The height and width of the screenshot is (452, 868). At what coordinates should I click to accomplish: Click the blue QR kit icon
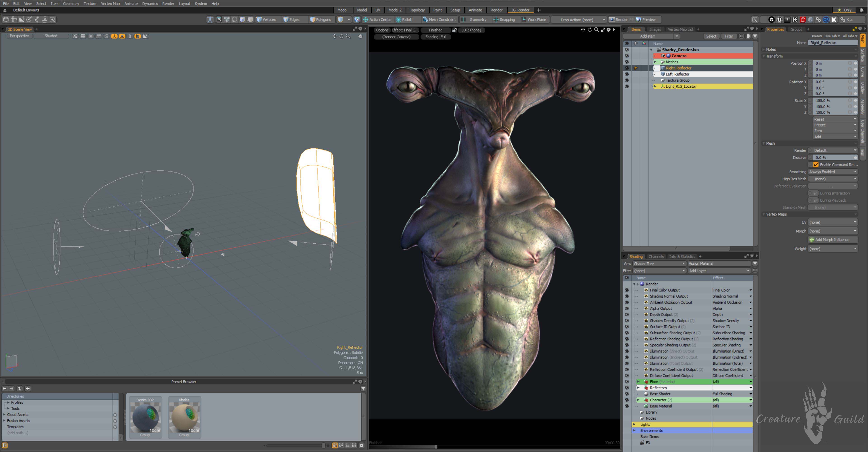coord(826,20)
